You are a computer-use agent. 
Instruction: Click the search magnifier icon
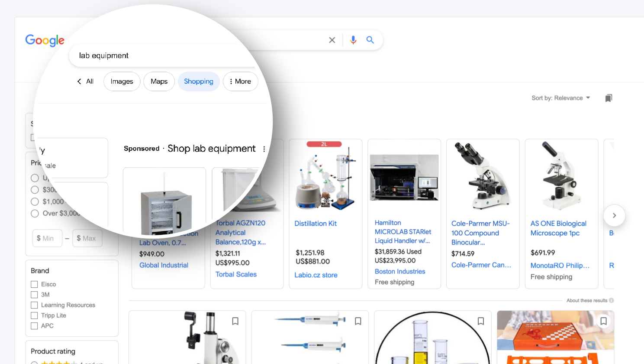point(370,39)
